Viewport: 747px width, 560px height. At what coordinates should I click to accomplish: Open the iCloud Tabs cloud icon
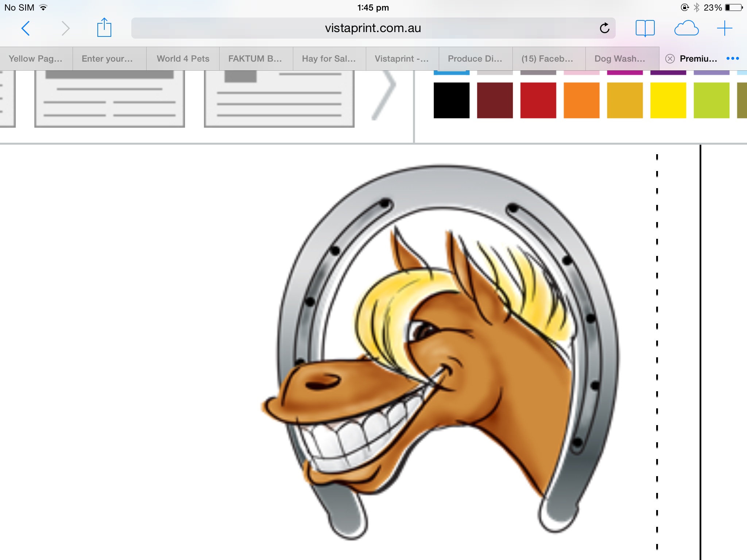686,28
